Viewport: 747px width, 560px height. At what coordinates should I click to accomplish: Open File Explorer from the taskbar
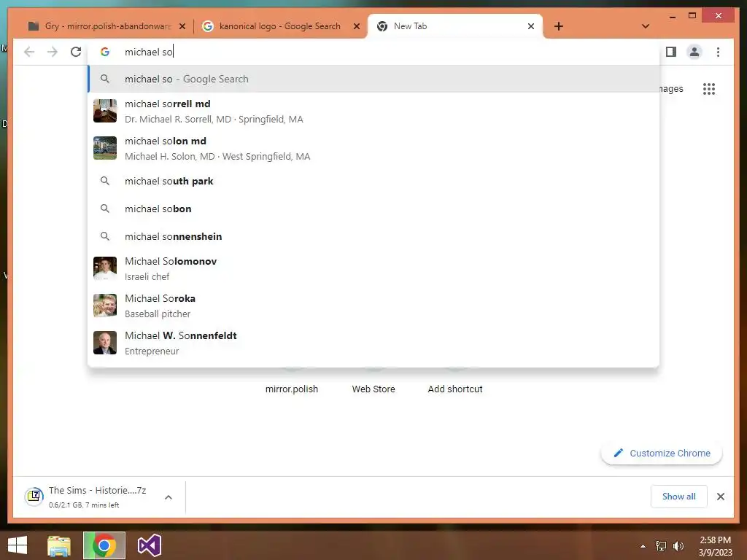tap(59, 545)
